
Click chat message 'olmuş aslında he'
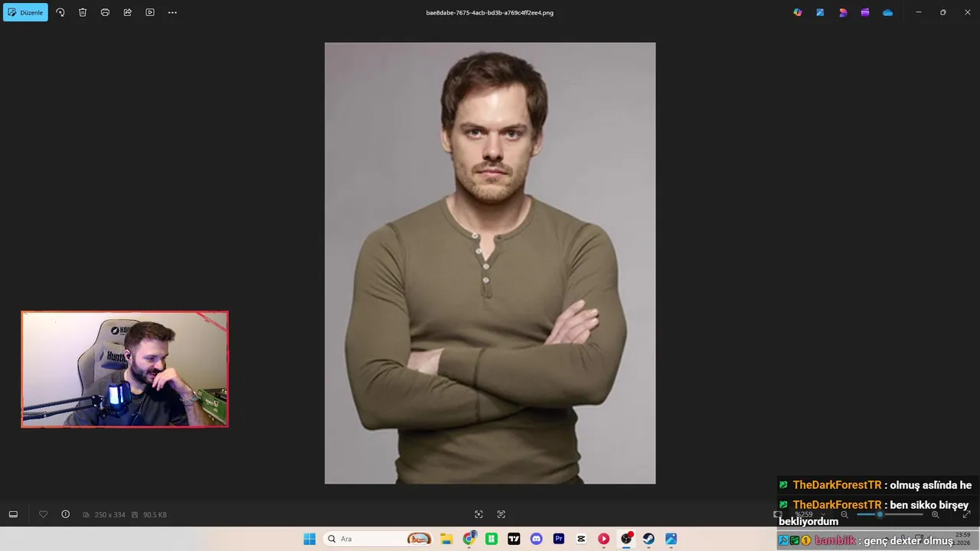[931, 485]
